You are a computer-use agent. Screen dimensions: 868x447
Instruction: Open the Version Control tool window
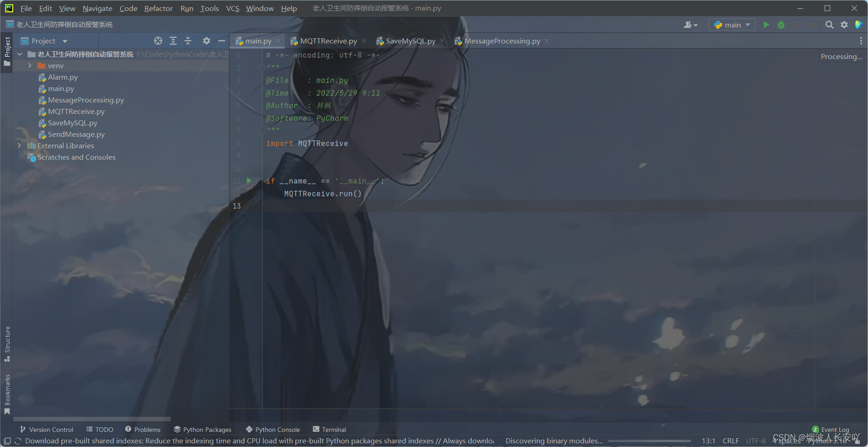click(x=47, y=430)
